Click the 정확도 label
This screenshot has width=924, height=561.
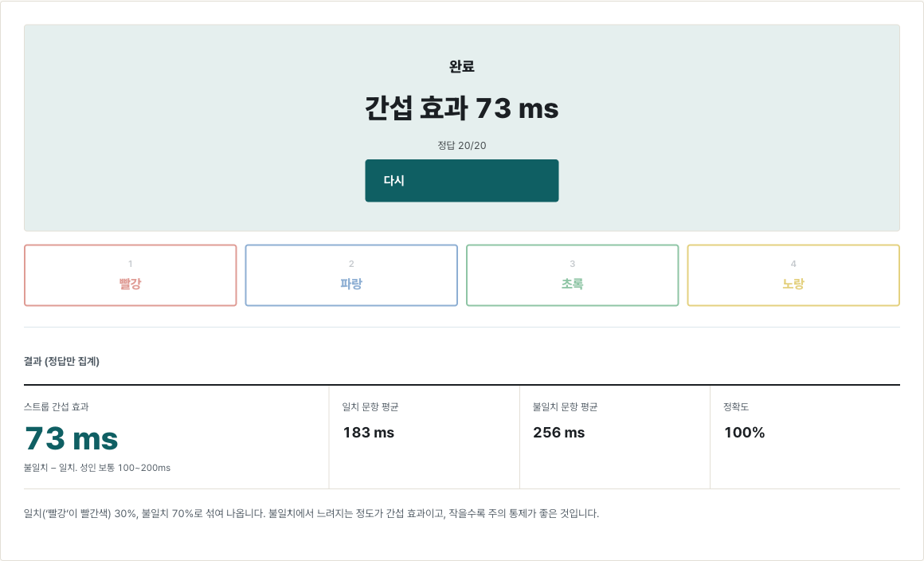(735, 406)
